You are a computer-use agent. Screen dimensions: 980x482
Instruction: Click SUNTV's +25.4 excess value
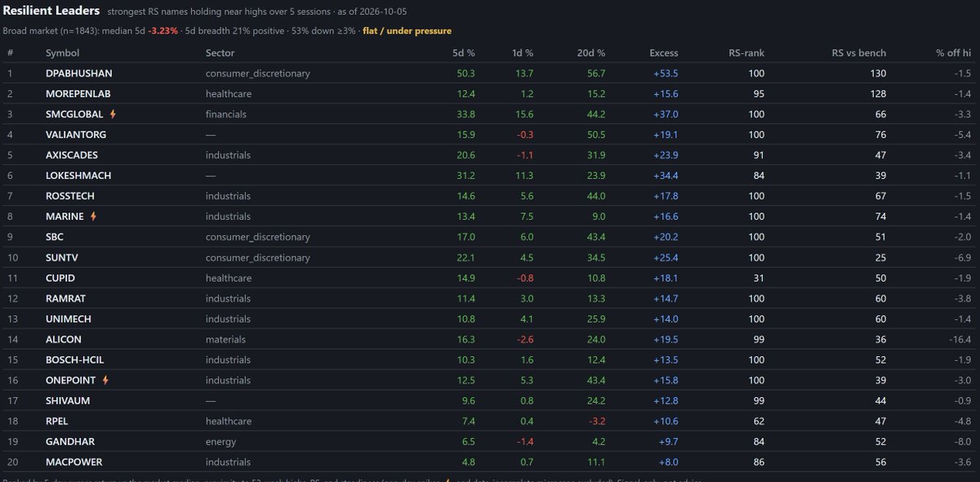(x=665, y=257)
